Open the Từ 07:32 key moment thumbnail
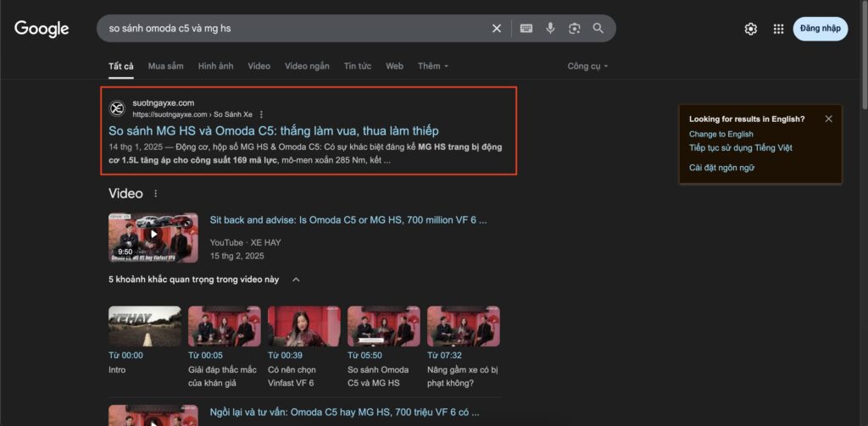Screen dimensions: 868x426 [464, 326]
